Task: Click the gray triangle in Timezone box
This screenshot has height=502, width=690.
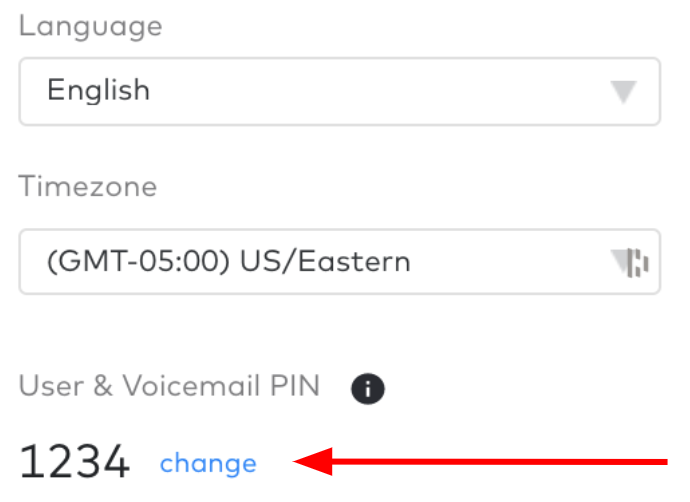Action: pyautogui.click(x=618, y=261)
